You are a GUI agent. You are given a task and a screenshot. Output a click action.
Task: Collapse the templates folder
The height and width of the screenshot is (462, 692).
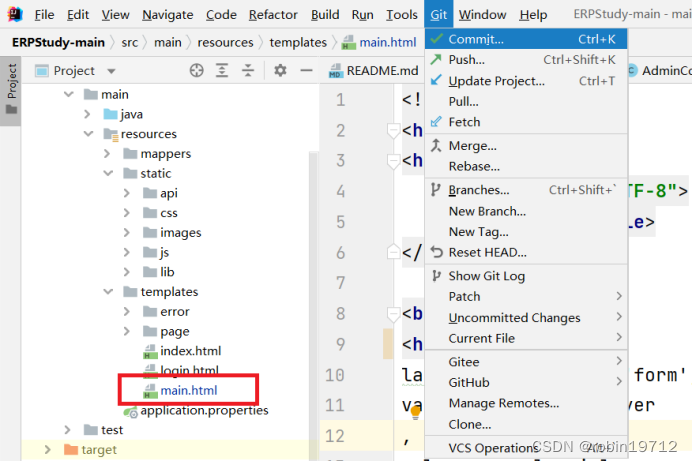point(108,291)
